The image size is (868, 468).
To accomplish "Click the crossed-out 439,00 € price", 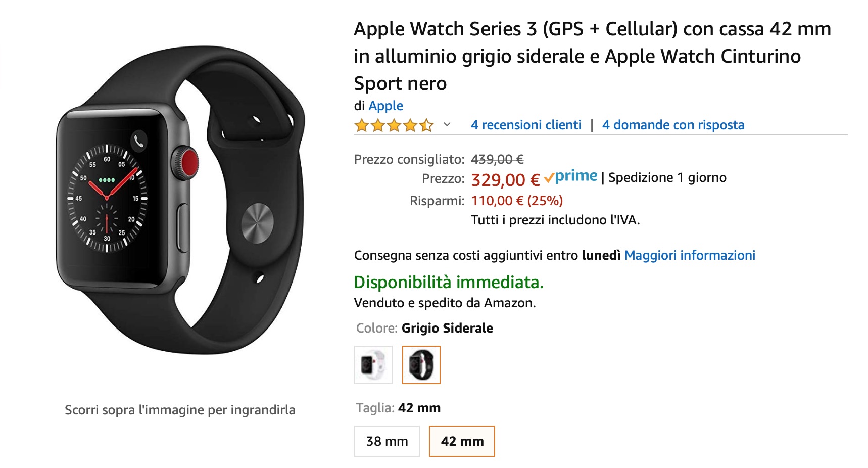I will coord(497,160).
